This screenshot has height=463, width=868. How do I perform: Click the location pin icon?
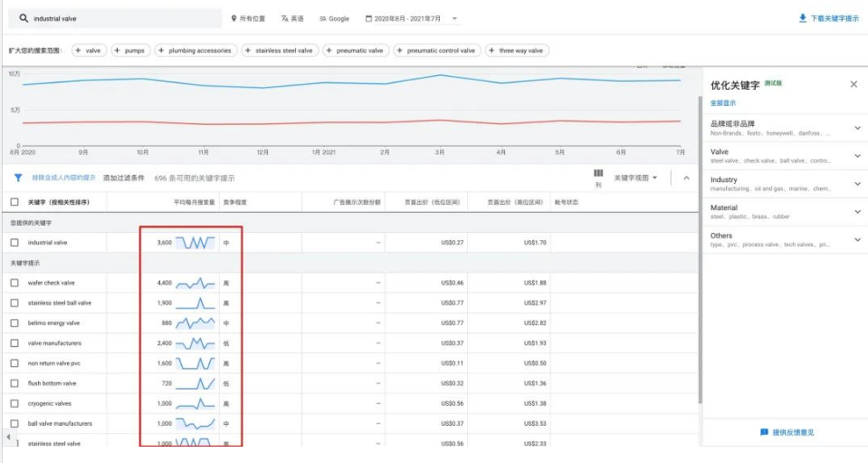pyautogui.click(x=234, y=18)
